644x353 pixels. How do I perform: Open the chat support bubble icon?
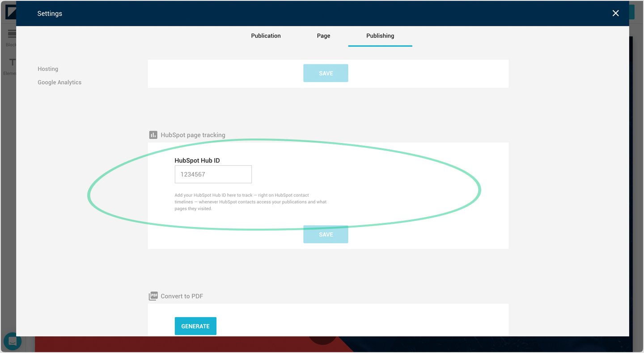click(12, 342)
